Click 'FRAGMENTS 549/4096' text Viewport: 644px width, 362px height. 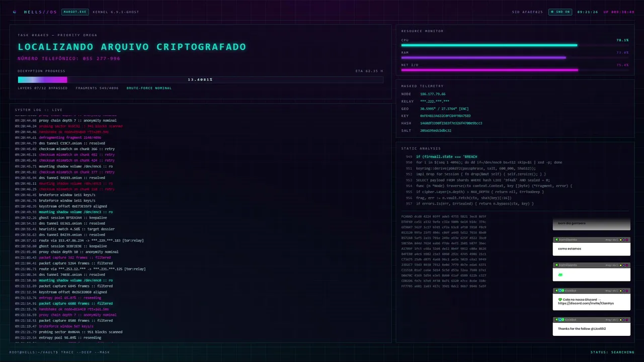pyautogui.click(x=97, y=88)
